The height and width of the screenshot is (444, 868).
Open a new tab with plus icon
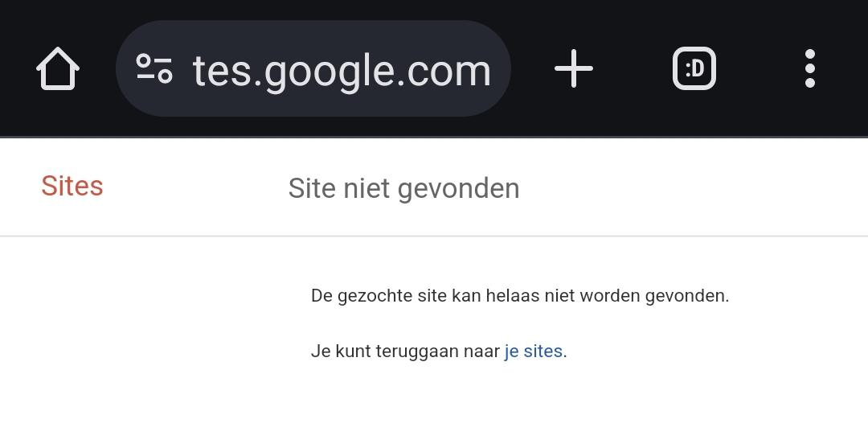pos(574,68)
